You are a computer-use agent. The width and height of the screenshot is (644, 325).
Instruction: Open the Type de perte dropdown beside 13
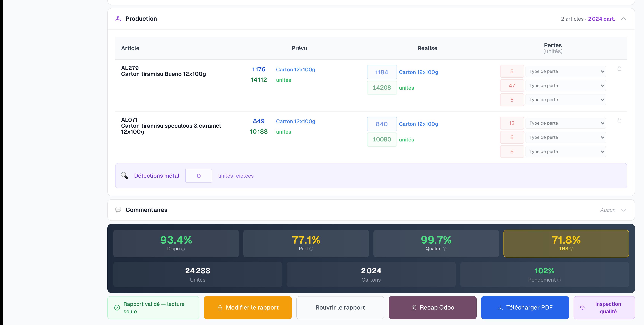click(566, 123)
